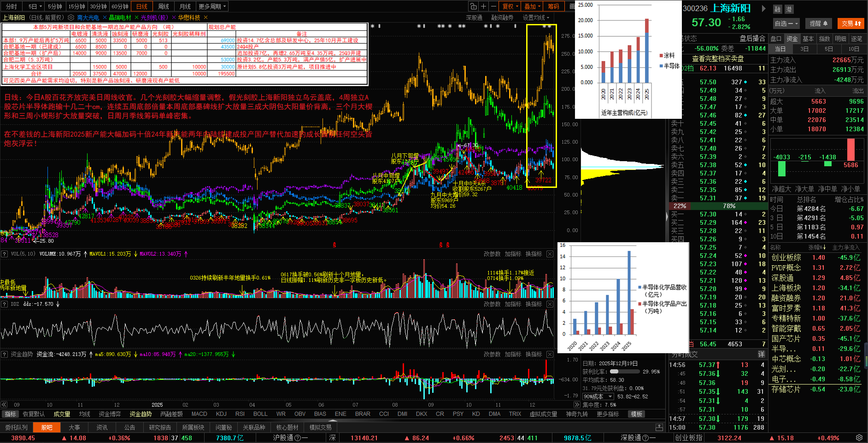Screen dimensions: 868x443
Task: Toggle the 模板 template button
Action: point(637,414)
